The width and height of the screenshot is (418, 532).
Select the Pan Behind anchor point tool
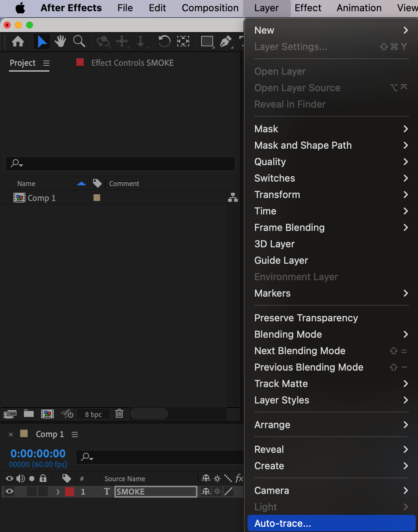(x=183, y=41)
